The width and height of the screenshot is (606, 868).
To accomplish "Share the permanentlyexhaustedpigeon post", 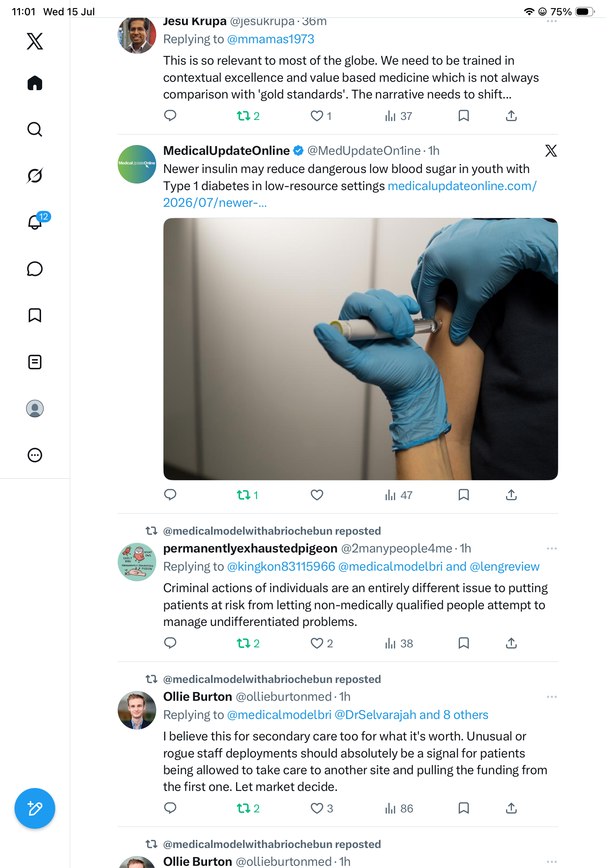I will pos(511,643).
